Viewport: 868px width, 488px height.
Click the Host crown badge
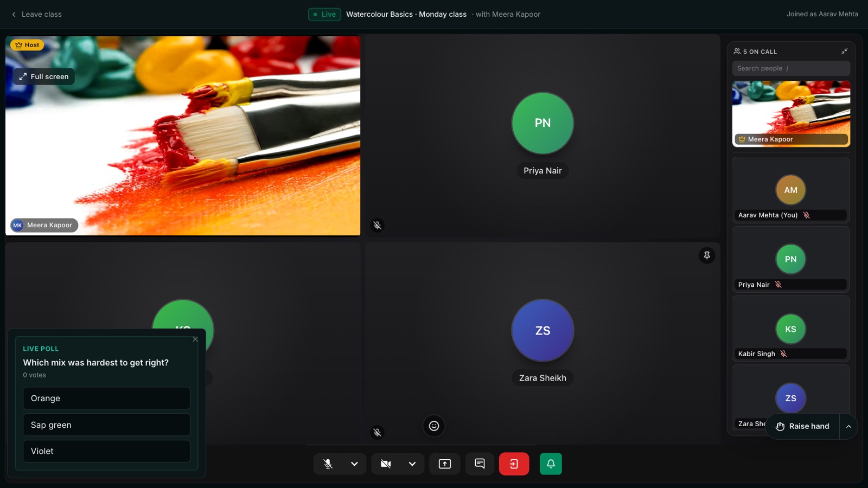[x=27, y=45]
